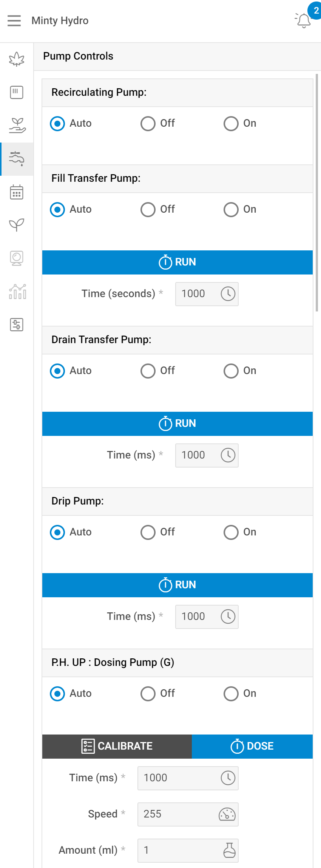
Task: Open the charts sidebar page
Action: point(17,291)
